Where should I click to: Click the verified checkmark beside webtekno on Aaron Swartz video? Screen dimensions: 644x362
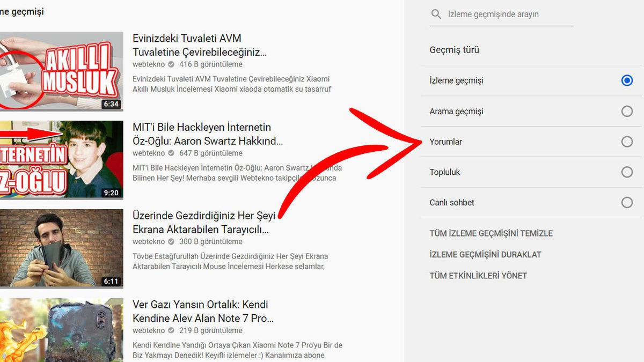pos(171,153)
